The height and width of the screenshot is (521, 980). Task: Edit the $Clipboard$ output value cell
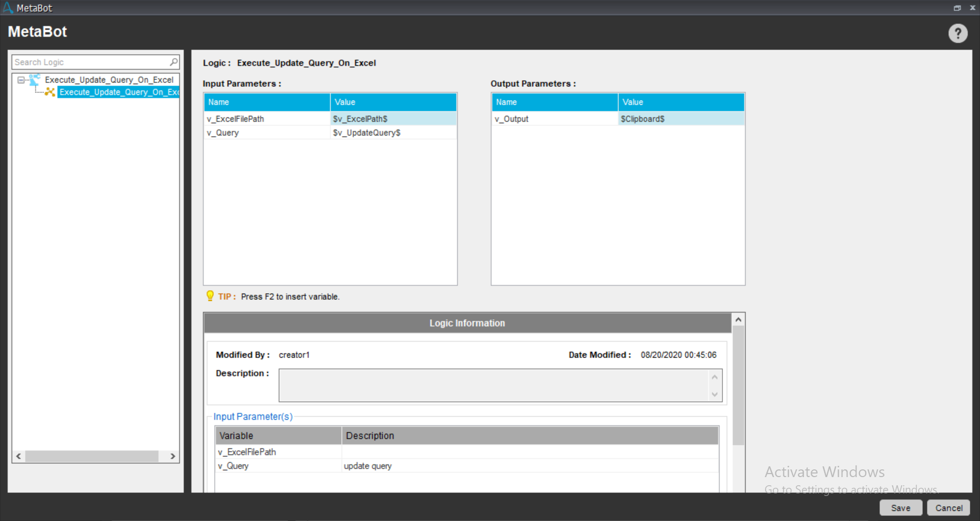pyautogui.click(x=680, y=119)
